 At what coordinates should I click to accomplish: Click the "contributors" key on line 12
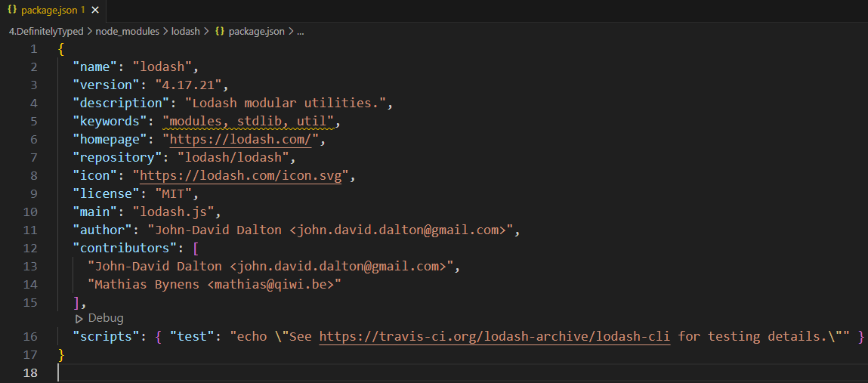click(x=125, y=247)
